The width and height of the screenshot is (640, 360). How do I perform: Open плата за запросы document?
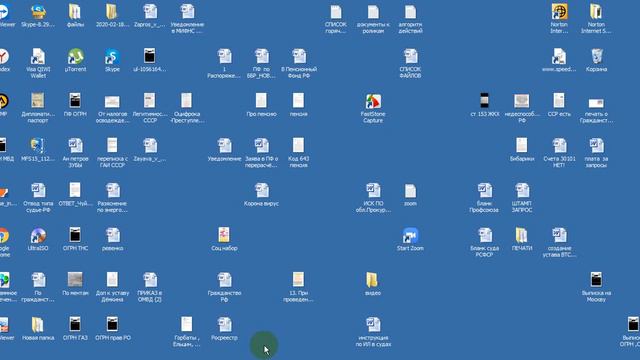pyautogui.click(x=596, y=147)
